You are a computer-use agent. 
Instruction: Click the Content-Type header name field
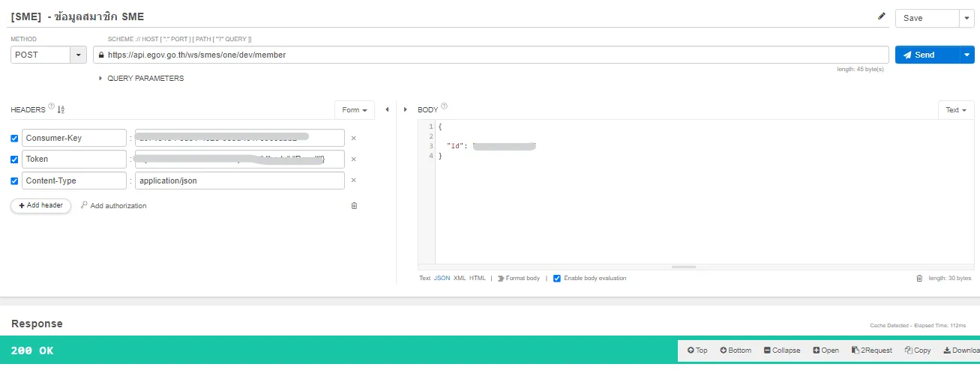point(74,181)
